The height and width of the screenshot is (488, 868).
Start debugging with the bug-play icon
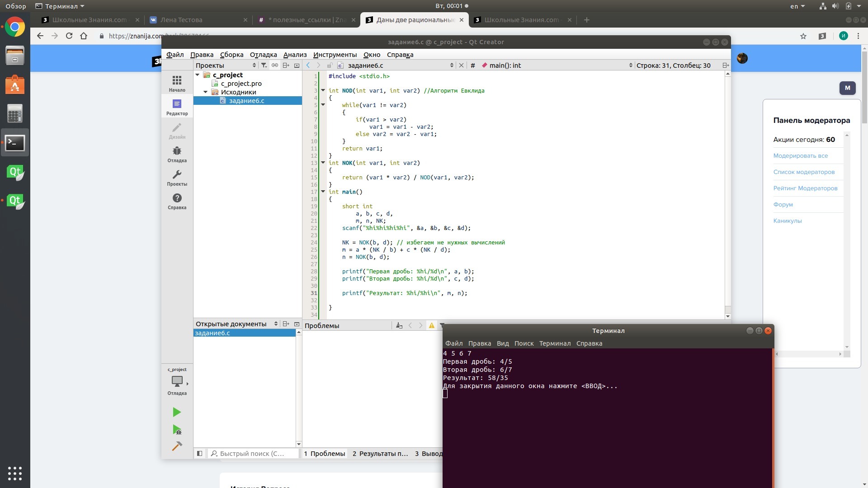coord(177,430)
